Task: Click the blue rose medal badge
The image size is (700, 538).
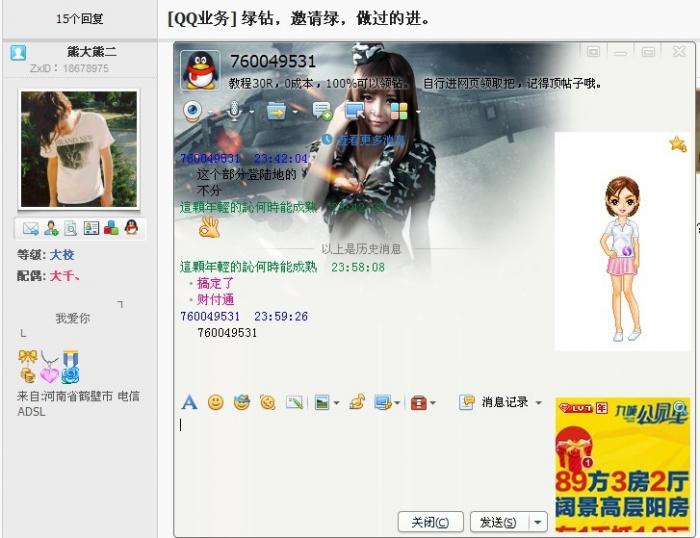Action: click(x=70, y=367)
